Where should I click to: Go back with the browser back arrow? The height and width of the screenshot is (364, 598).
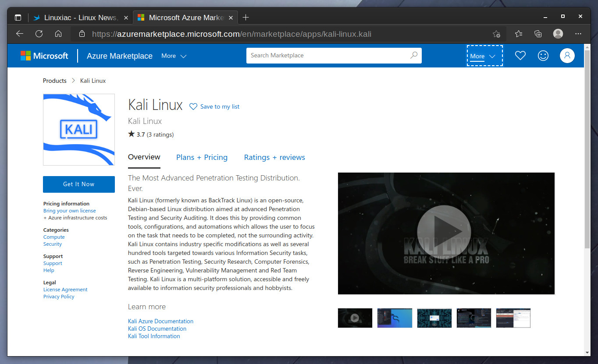point(19,34)
